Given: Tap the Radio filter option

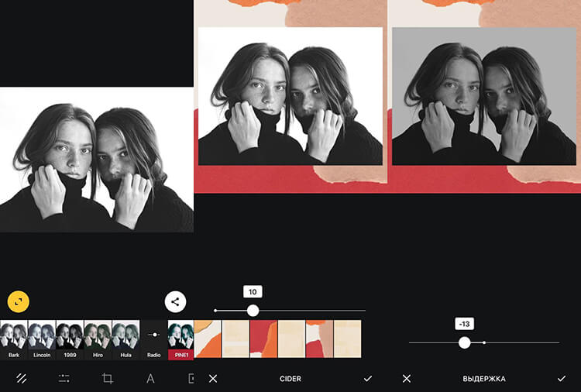Looking at the screenshot, I should (153, 339).
